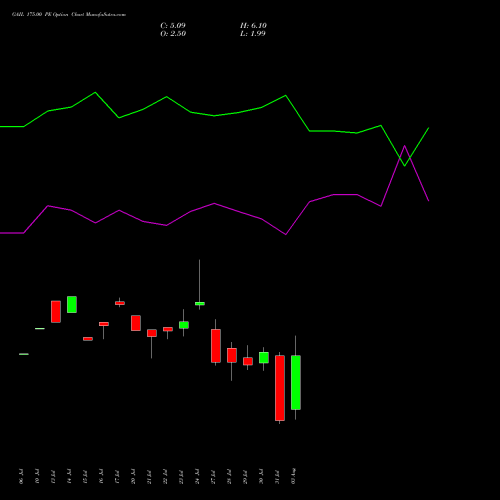Click the tall green candle above 03 Aug

pyautogui.click(x=296, y=382)
